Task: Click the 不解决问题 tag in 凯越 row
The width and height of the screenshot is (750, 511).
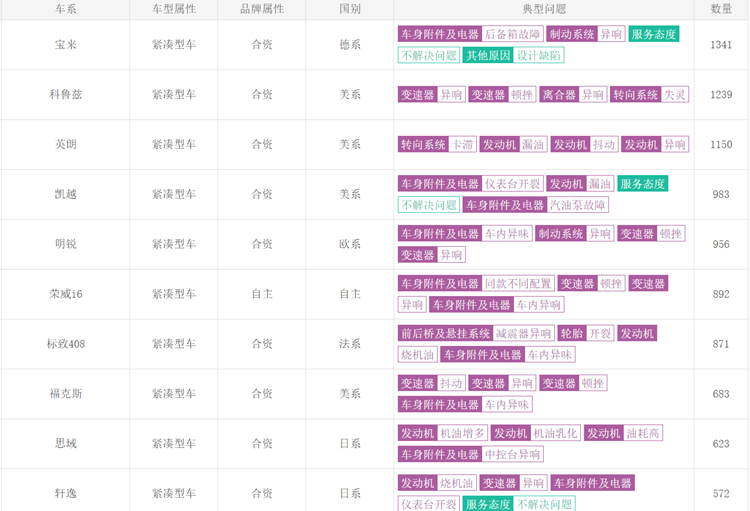Action: (x=429, y=205)
